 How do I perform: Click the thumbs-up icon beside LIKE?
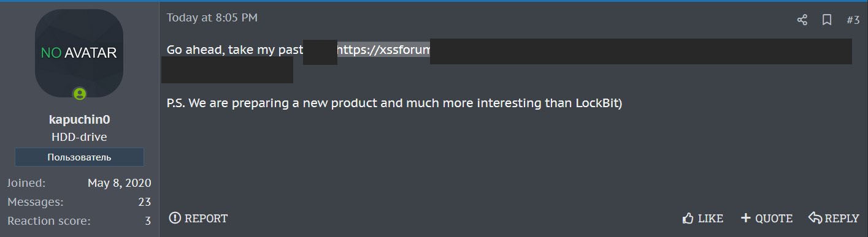[688, 218]
